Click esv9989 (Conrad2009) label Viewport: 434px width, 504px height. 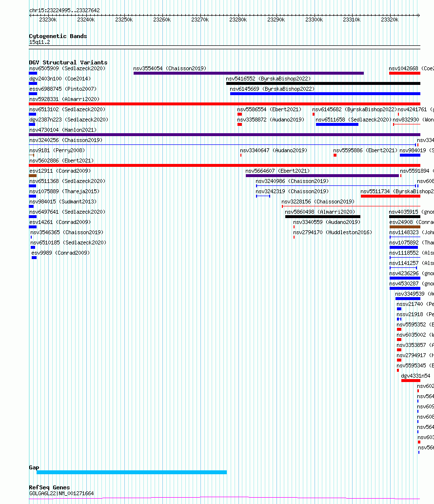[60, 253]
